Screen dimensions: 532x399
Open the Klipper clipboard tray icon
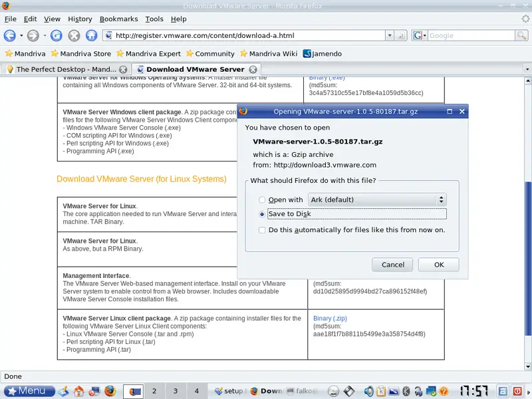381,391
